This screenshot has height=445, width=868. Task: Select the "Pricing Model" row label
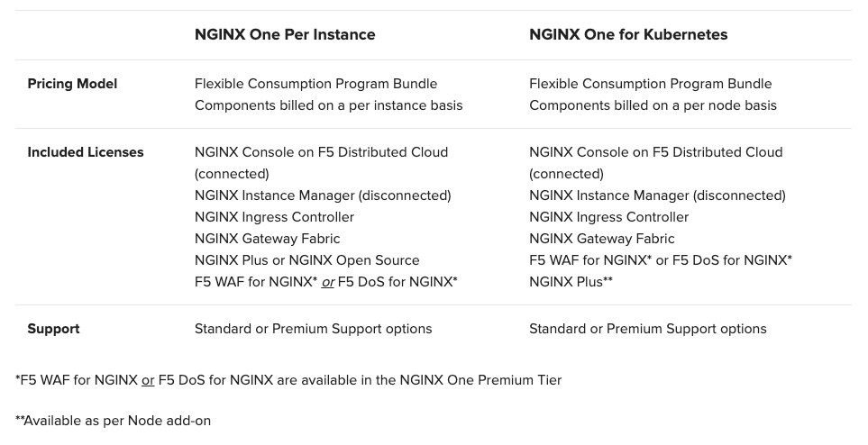72,84
